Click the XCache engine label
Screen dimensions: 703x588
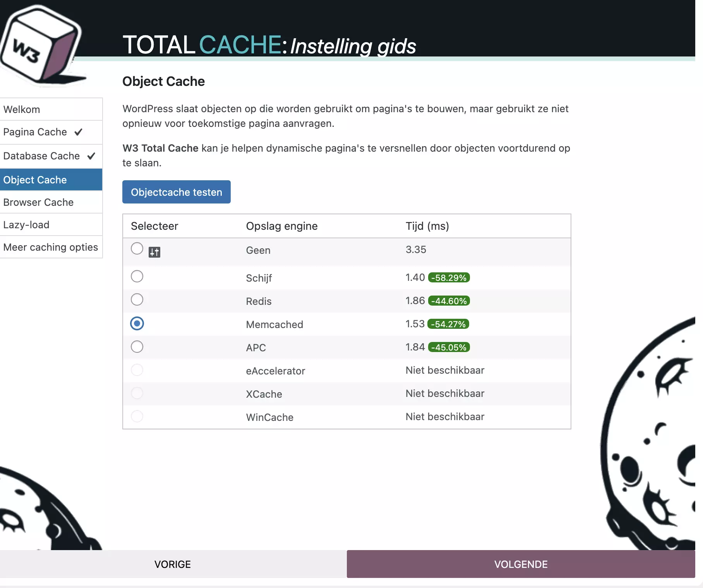point(264,394)
